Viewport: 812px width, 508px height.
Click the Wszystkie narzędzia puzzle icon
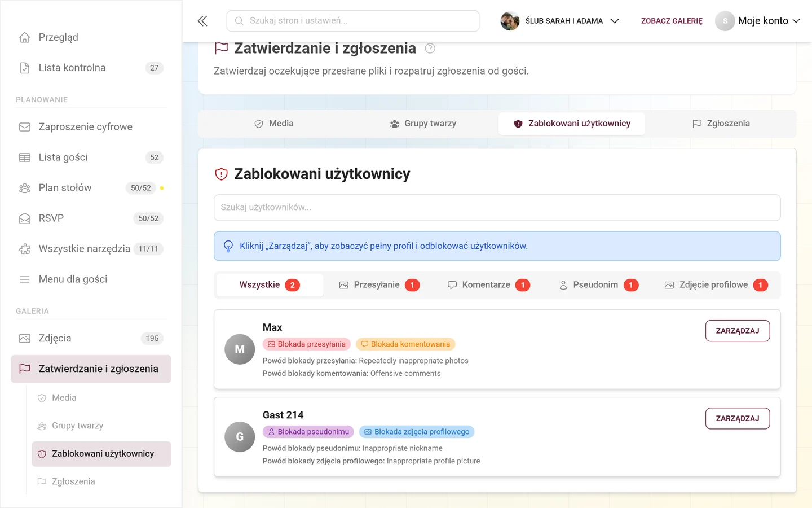pyautogui.click(x=25, y=249)
